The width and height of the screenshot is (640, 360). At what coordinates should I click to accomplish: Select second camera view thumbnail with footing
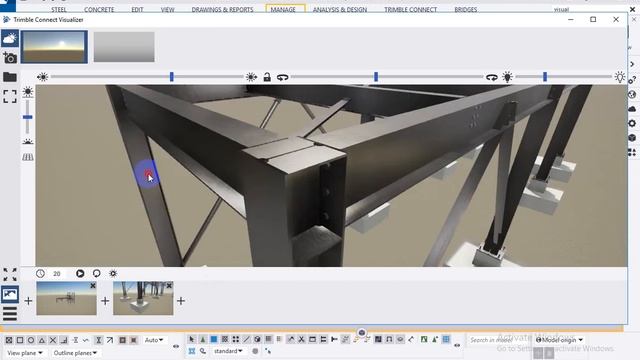tap(143, 298)
